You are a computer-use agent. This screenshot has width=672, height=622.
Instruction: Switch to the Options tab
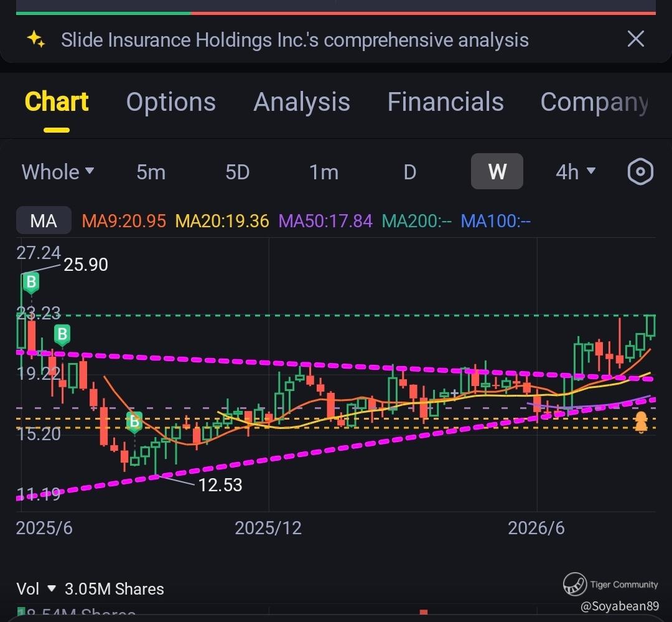(170, 102)
